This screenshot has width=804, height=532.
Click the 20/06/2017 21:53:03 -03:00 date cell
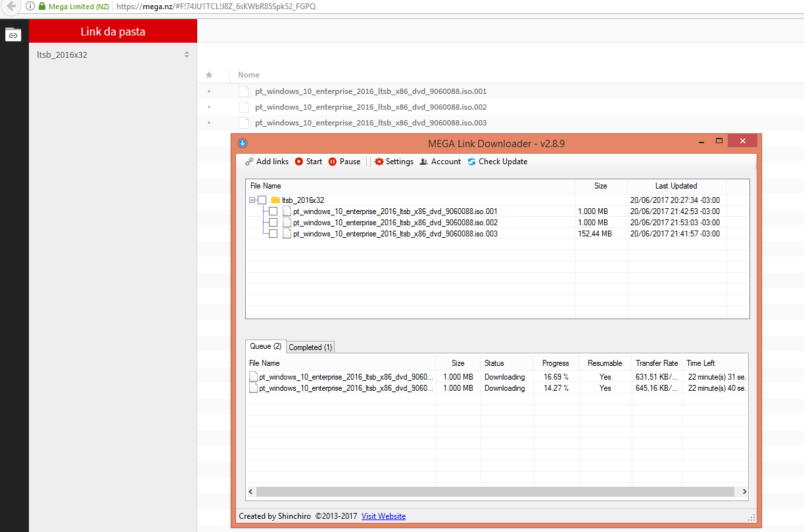tap(675, 223)
